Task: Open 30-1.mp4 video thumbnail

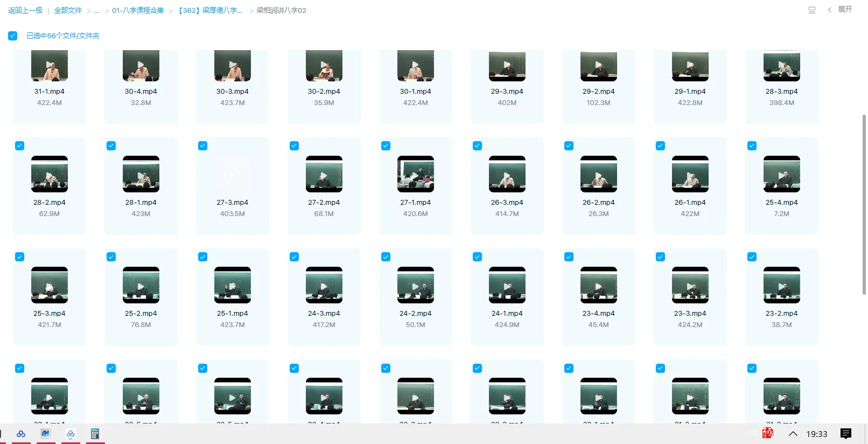Action: pyautogui.click(x=416, y=65)
